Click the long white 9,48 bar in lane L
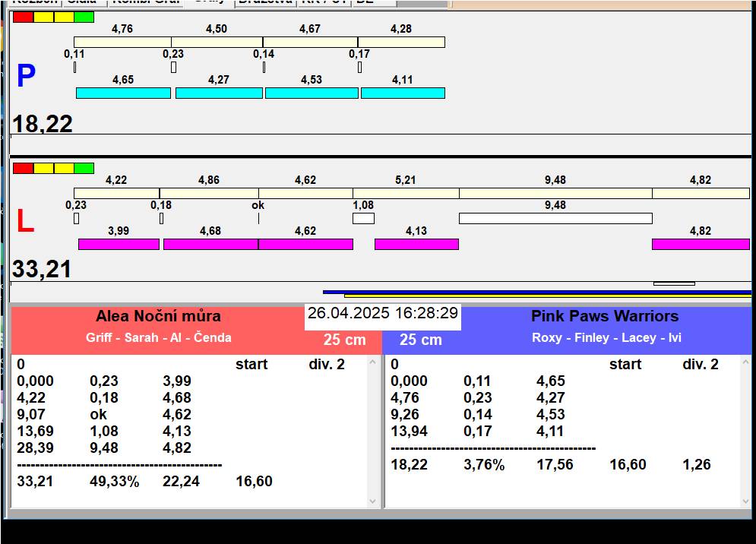 click(555, 219)
